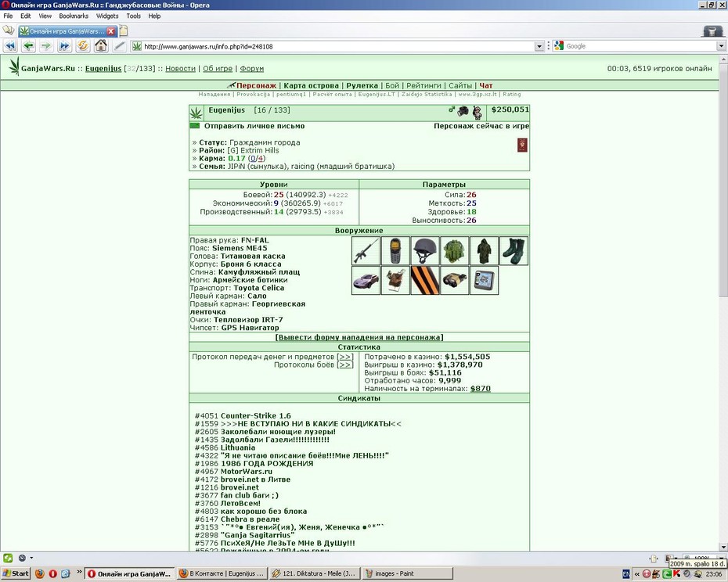Click Opera's Rewind navigation button
Viewport: 728px width, 582px height.
coord(10,46)
